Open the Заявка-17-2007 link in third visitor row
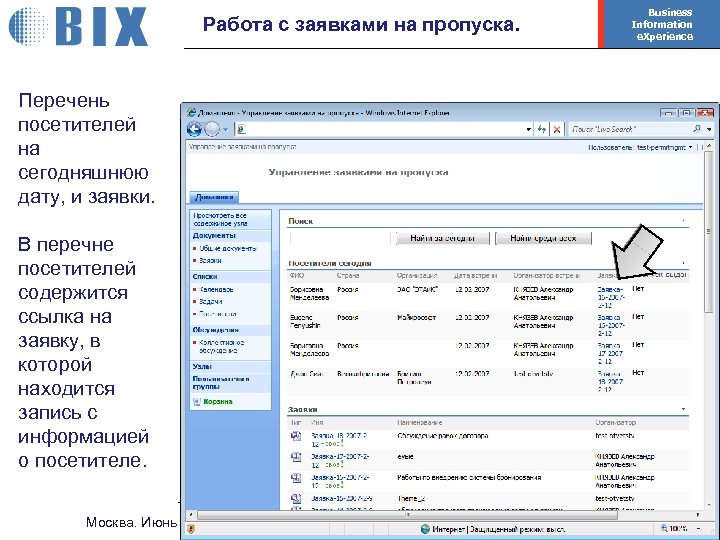720x540 pixels. (610, 353)
